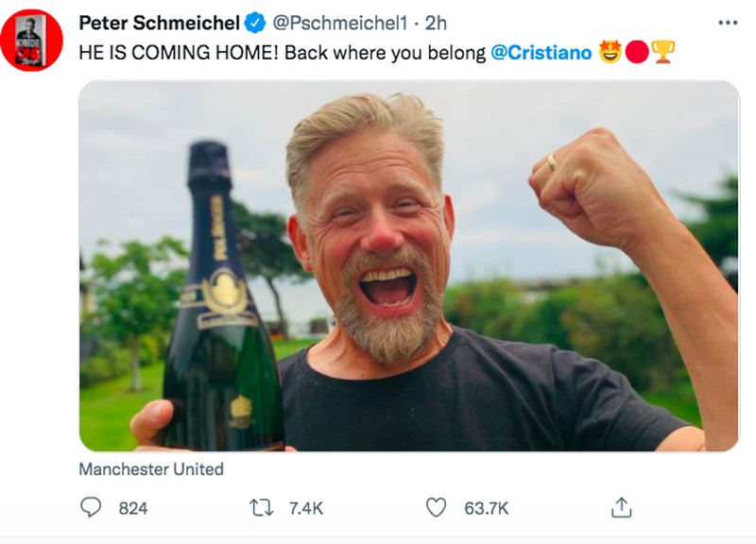Open the tweet's 2h timestamp
Image resolution: width=756 pixels, height=544 pixels.
tap(436, 22)
